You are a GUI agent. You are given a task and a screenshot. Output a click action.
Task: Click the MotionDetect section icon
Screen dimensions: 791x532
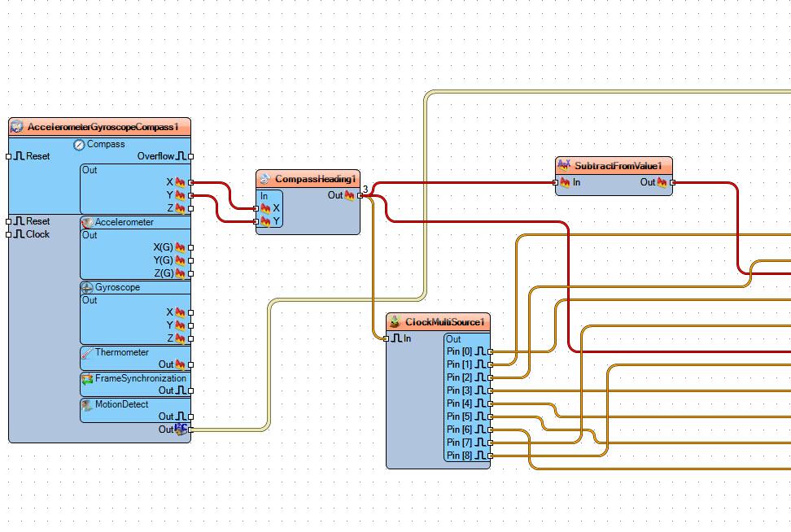click(x=87, y=405)
